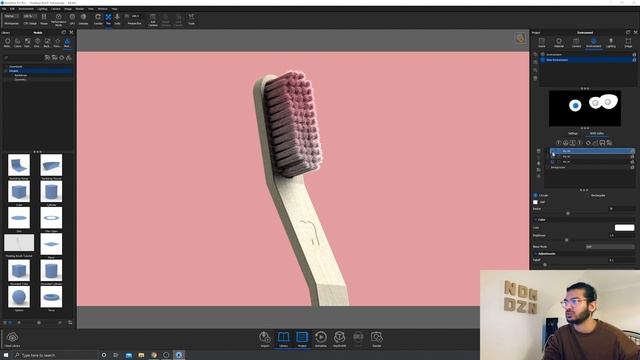The image size is (640, 360).
Task: Select the Dolly camera tool
Action: 117,19
